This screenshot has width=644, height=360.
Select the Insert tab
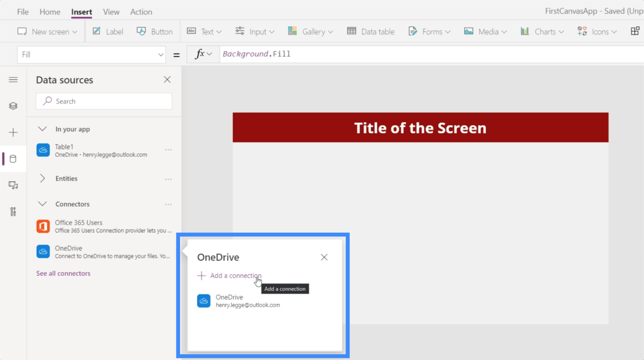pos(82,12)
